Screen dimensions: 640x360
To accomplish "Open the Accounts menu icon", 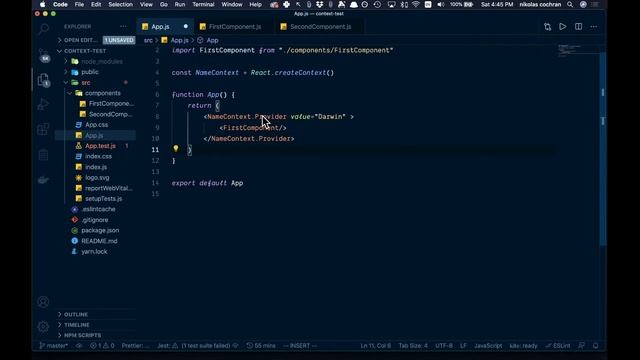I will 43,302.
